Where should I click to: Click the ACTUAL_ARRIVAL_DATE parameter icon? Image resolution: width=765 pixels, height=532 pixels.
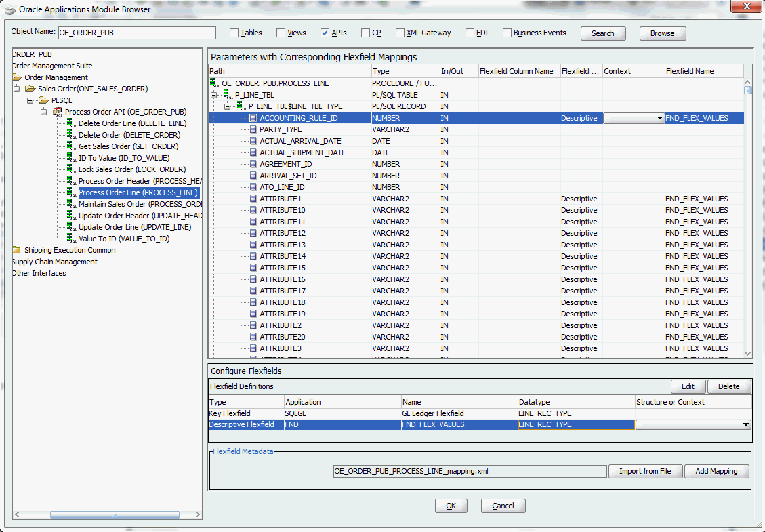(253, 141)
